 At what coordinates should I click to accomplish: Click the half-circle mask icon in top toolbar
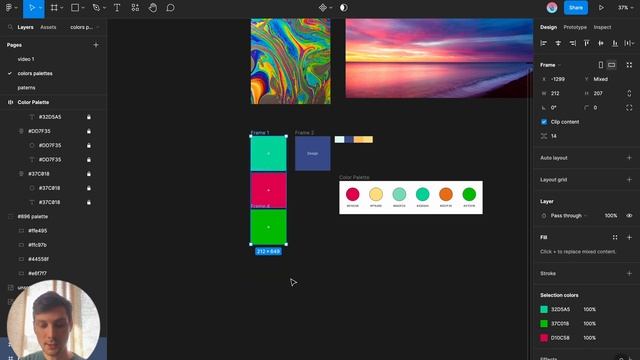tap(344, 8)
